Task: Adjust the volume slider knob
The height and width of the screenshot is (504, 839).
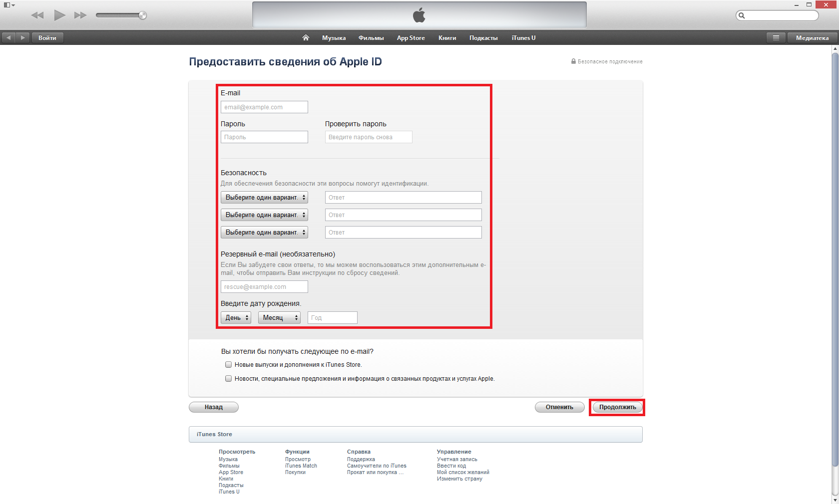Action: tap(142, 15)
